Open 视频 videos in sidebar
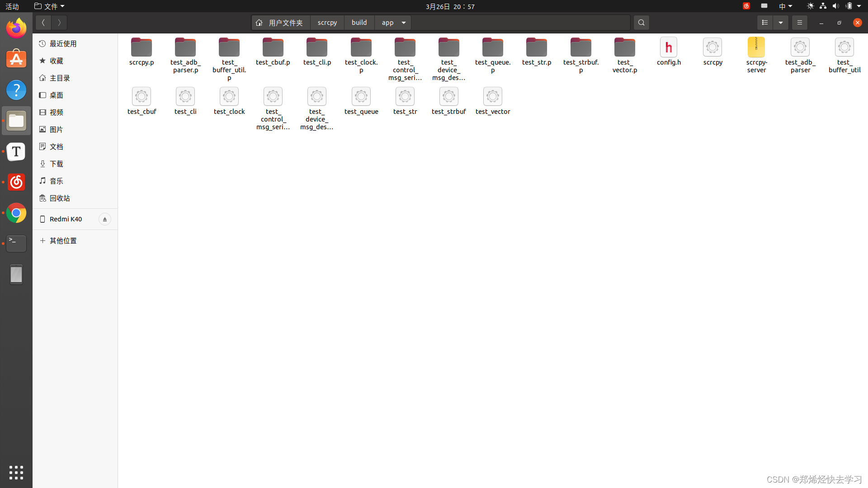The height and width of the screenshot is (488, 868). coord(75,113)
